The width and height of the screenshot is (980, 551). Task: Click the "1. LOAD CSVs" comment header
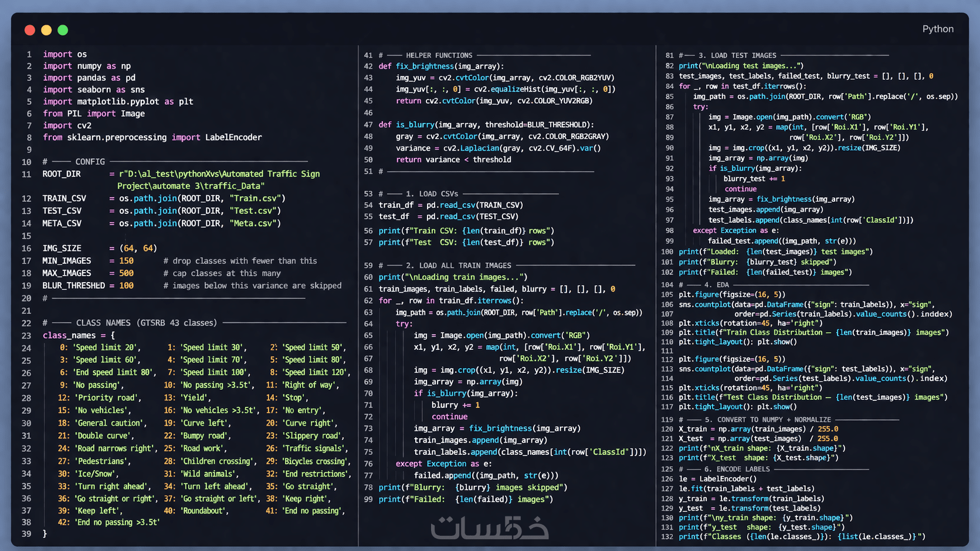432,193
